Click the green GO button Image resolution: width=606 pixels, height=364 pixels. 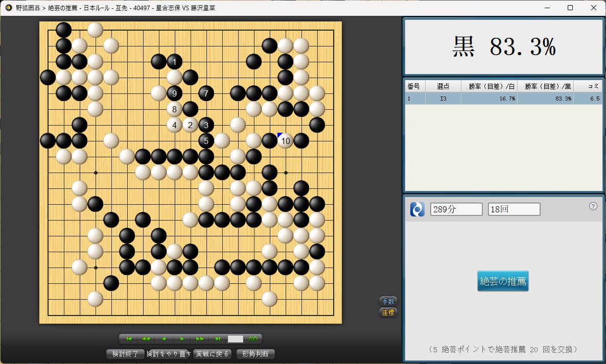pyautogui.click(x=253, y=339)
